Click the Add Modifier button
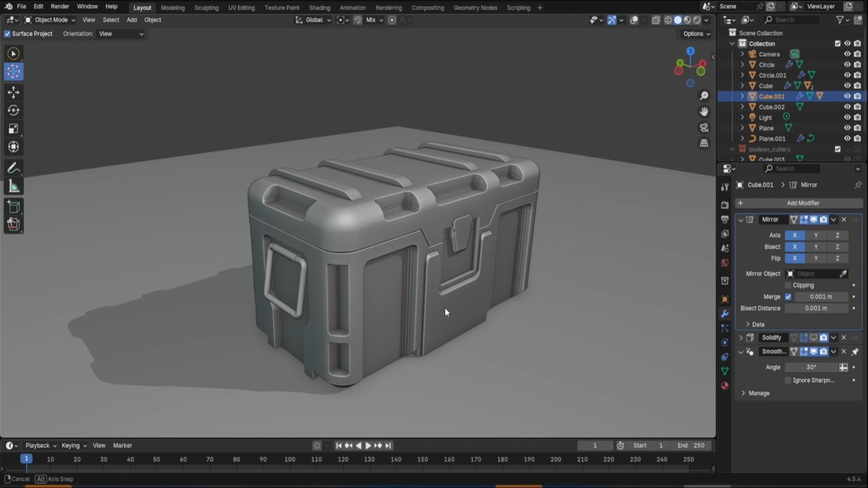 802,203
